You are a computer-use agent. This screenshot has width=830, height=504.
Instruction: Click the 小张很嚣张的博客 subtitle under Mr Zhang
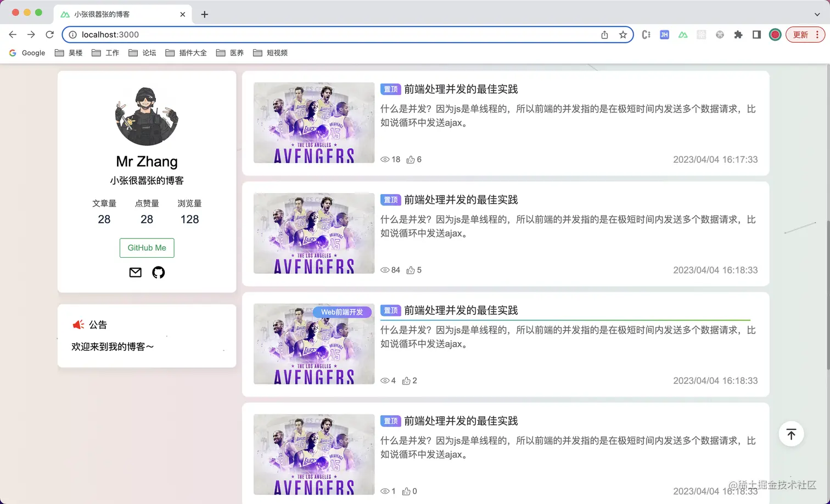coord(147,180)
